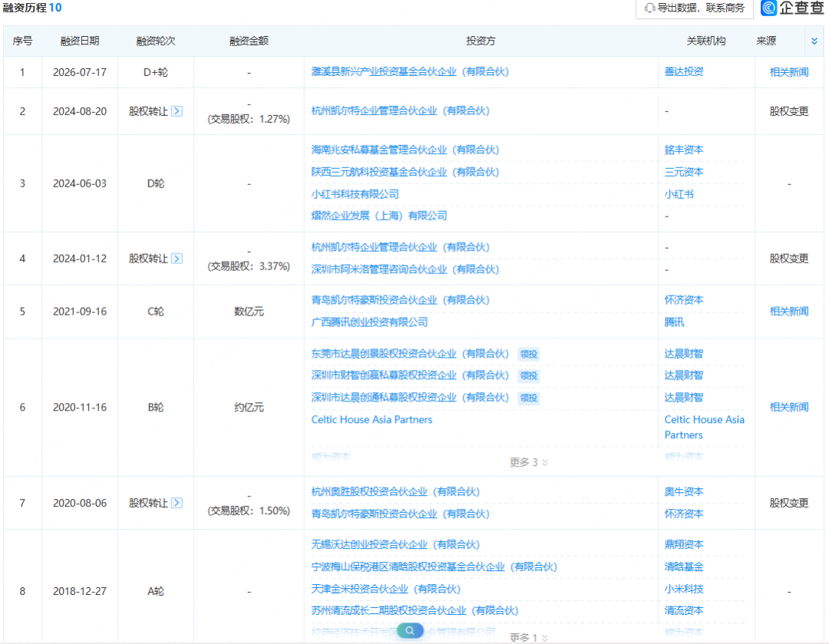
Task: Open investor 东莞市达晨创景股权投资合伙企业
Action: click(x=410, y=354)
